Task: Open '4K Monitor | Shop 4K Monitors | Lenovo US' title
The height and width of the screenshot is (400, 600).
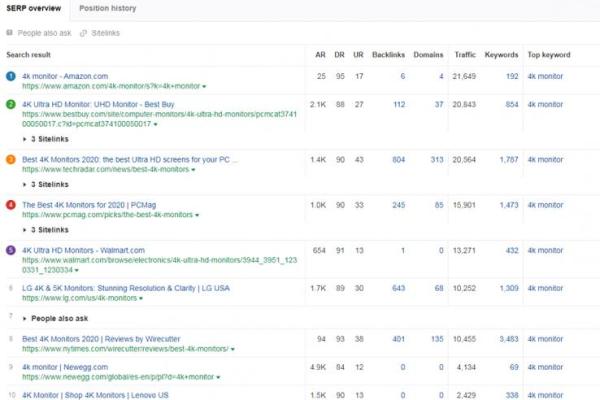Action: coord(95,395)
